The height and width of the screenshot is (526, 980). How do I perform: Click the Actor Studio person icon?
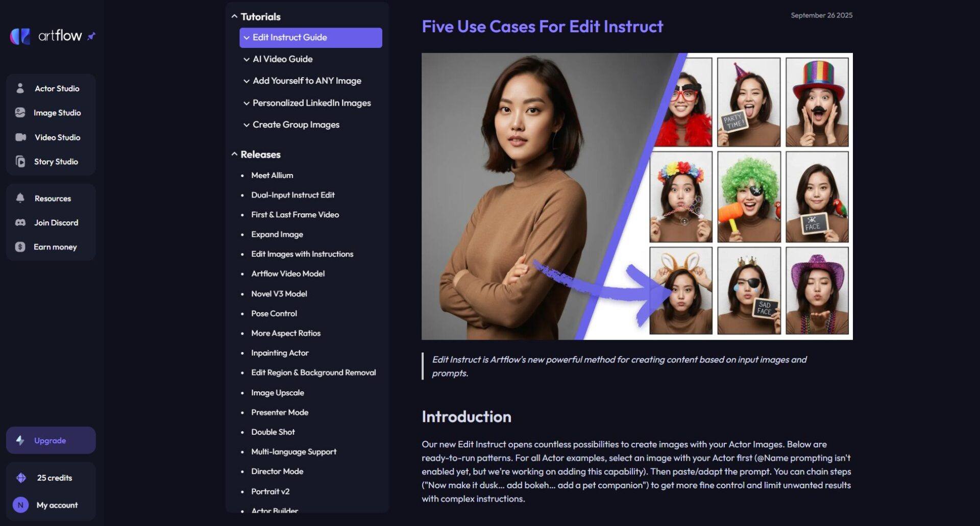pos(20,88)
